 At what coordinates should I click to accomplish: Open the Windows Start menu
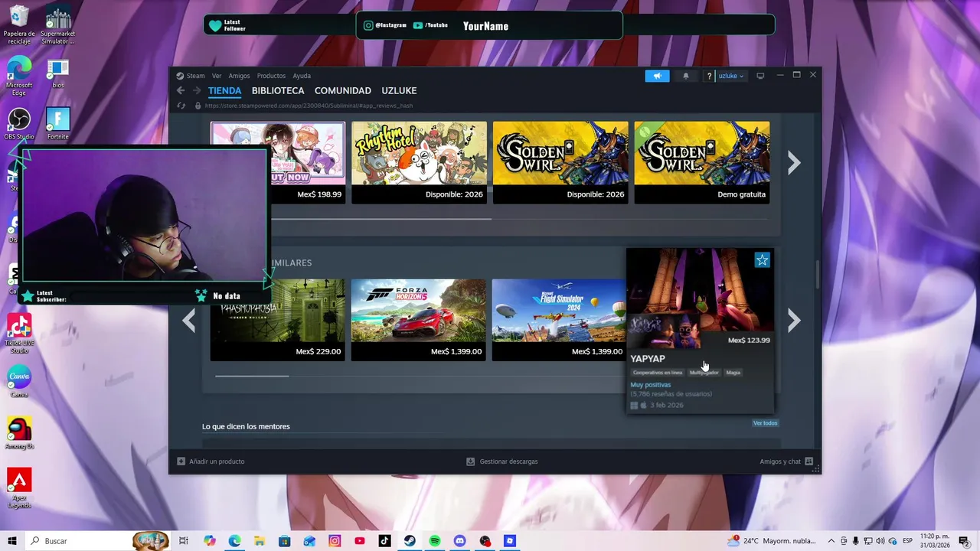pos(12,541)
